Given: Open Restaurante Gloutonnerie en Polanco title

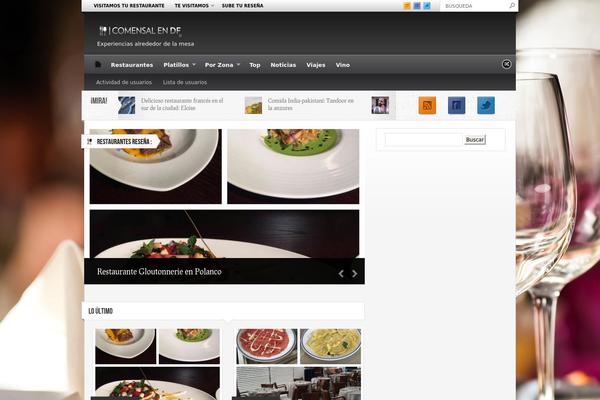Looking at the screenshot, I should 159,271.
